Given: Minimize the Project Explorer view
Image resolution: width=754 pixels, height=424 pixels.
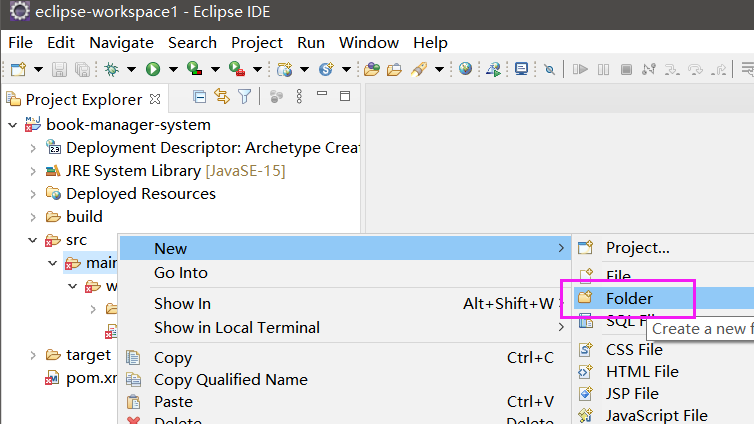Looking at the screenshot, I should (322, 94).
